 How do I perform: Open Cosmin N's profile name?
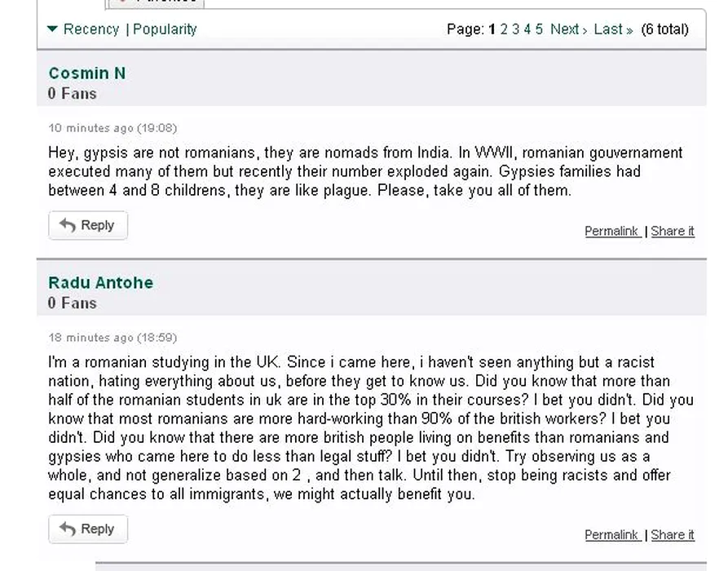tap(87, 73)
